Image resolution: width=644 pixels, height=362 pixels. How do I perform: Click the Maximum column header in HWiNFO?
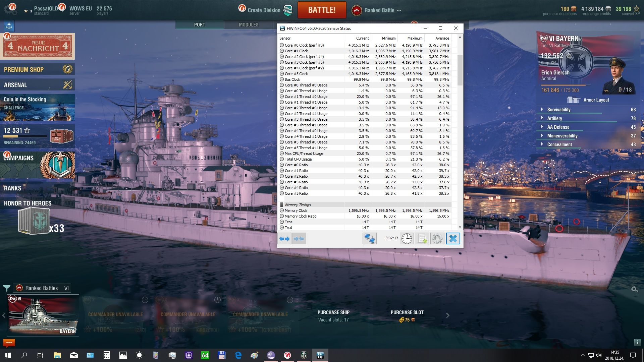[411, 38]
